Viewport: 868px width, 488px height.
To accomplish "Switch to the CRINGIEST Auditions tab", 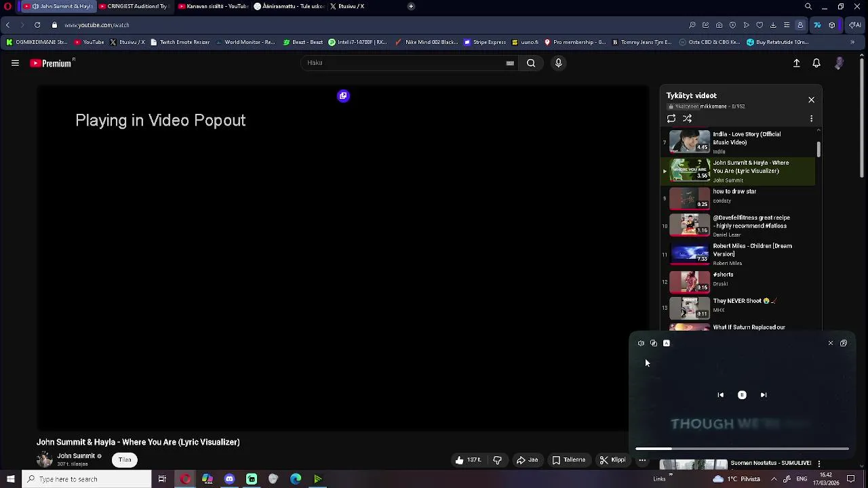I will 134,6.
